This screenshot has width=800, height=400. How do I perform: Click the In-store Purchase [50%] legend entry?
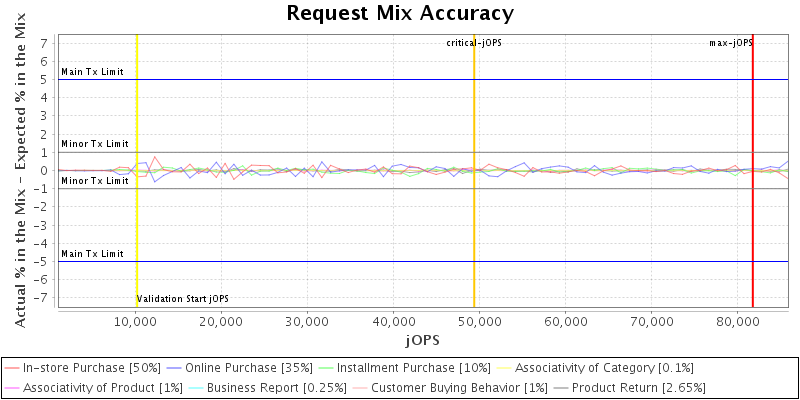(91, 368)
